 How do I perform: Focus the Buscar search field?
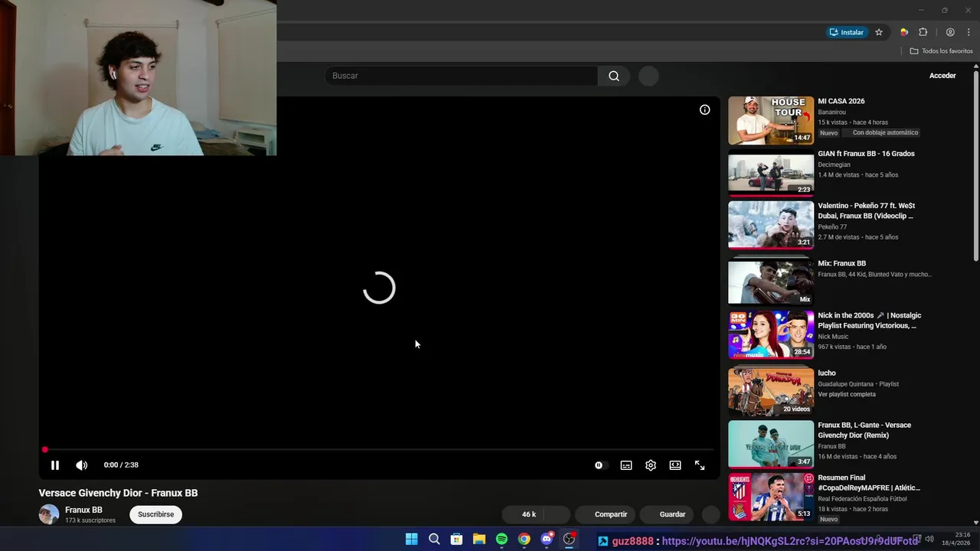point(461,76)
